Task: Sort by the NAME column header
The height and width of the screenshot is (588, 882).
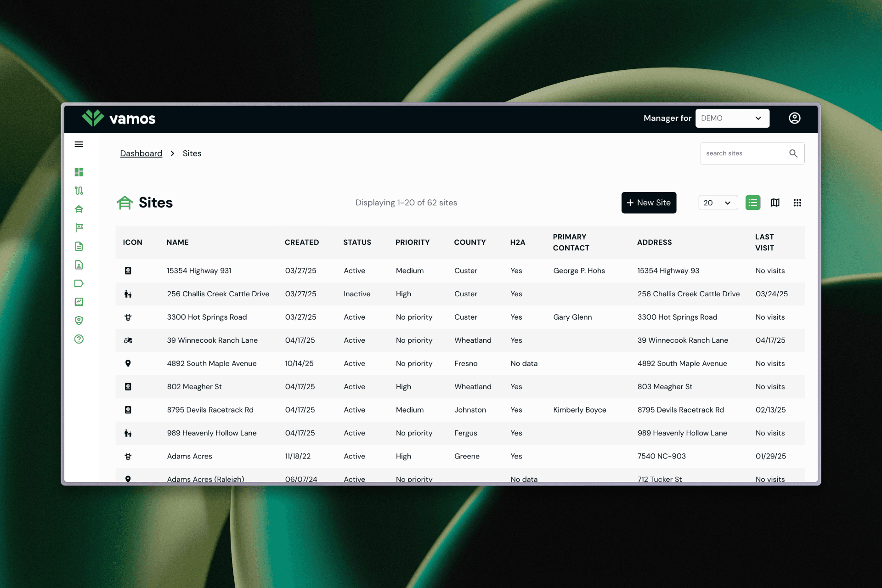Action: point(177,242)
